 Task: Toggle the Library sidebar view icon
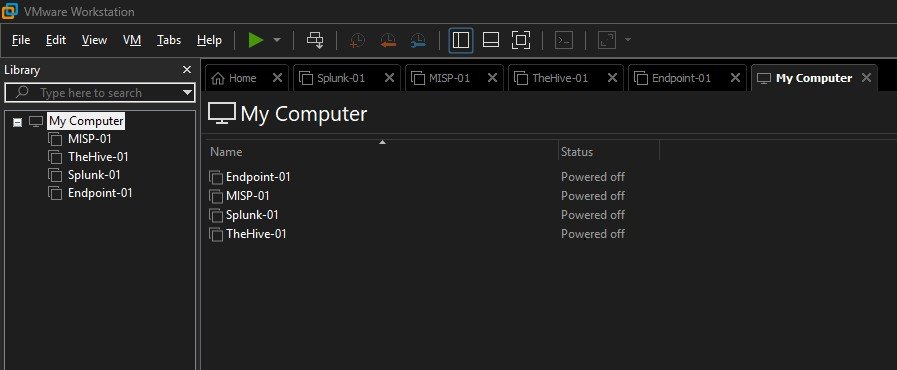tap(461, 40)
